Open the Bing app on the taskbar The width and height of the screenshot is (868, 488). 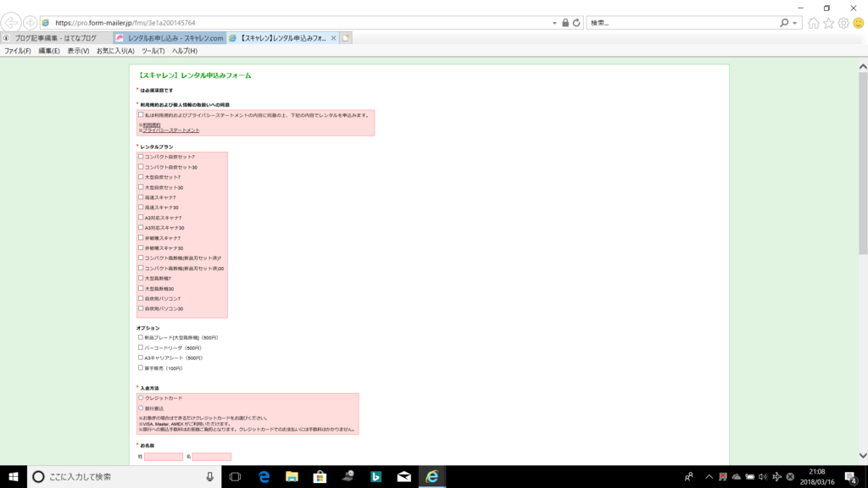tap(376, 476)
